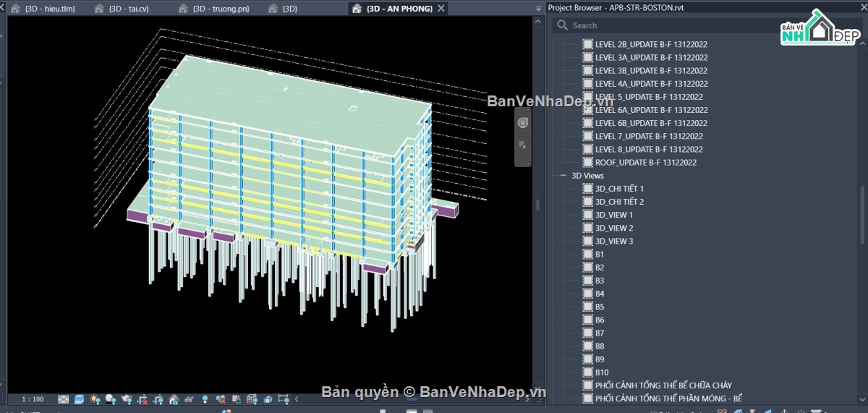This screenshot has height=413, width=868.
Task: Select the B6 3D view
Action: point(600,320)
